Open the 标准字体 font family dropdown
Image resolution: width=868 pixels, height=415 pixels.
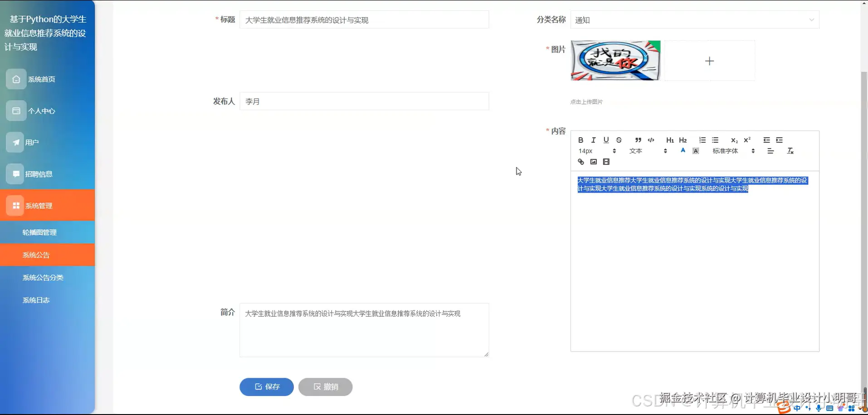click(x=726, y=151)
